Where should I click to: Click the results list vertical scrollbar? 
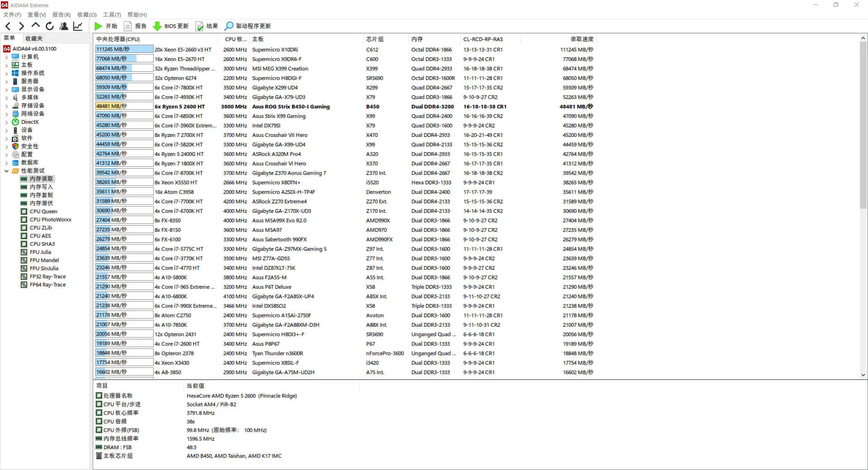(x=863, y=136)
